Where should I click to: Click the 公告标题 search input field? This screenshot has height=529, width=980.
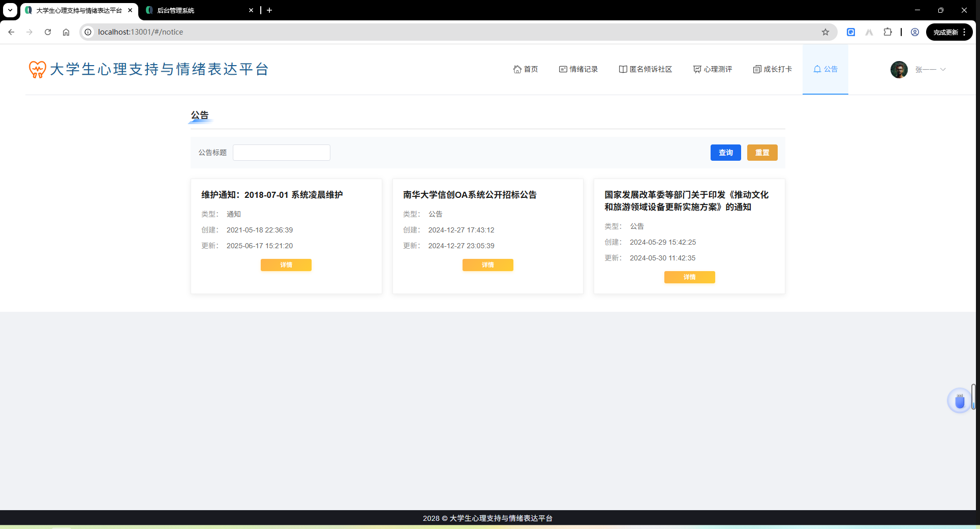281,152
